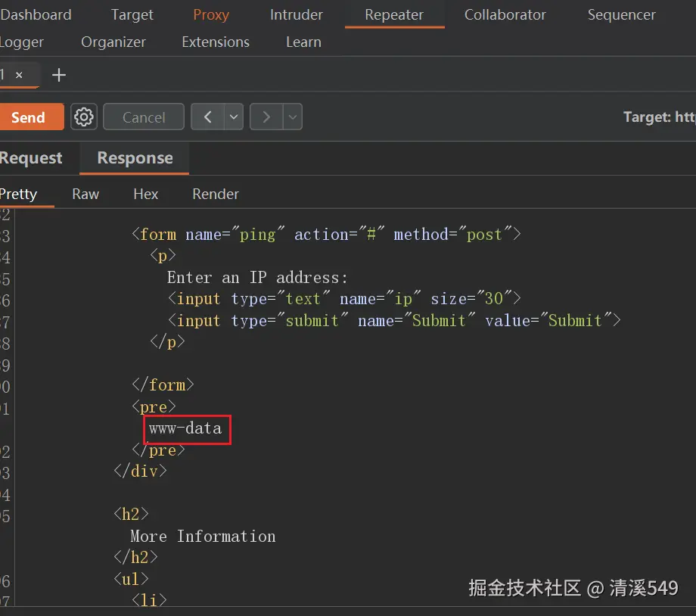Click the opening <h2> tag
This screenshot has width=696, height=616.
pos(131,515)
